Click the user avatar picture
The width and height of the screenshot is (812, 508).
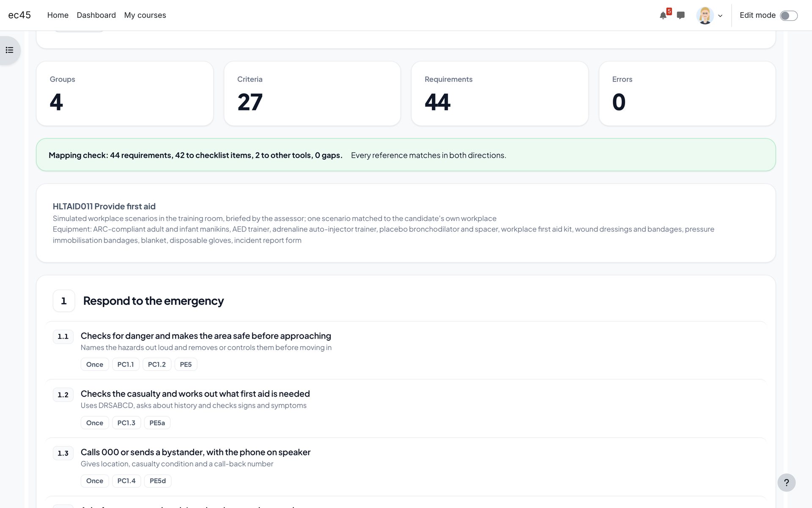705,16
